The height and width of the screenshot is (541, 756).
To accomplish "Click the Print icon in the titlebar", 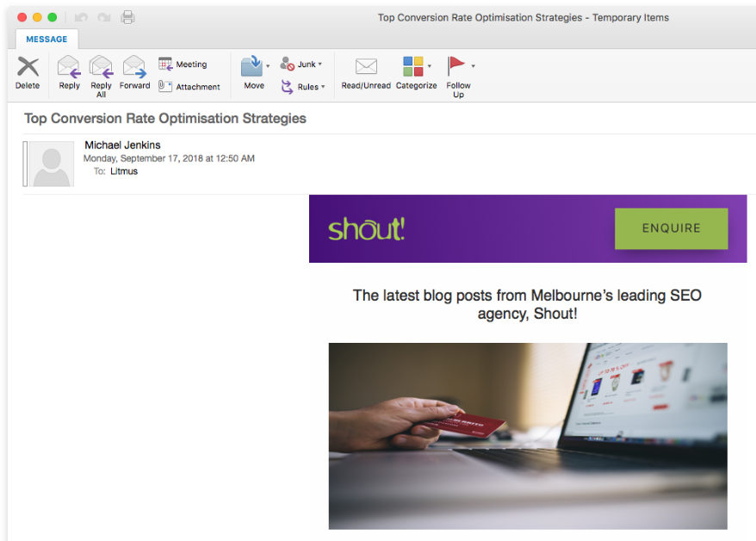I will [x=127, y=16].
